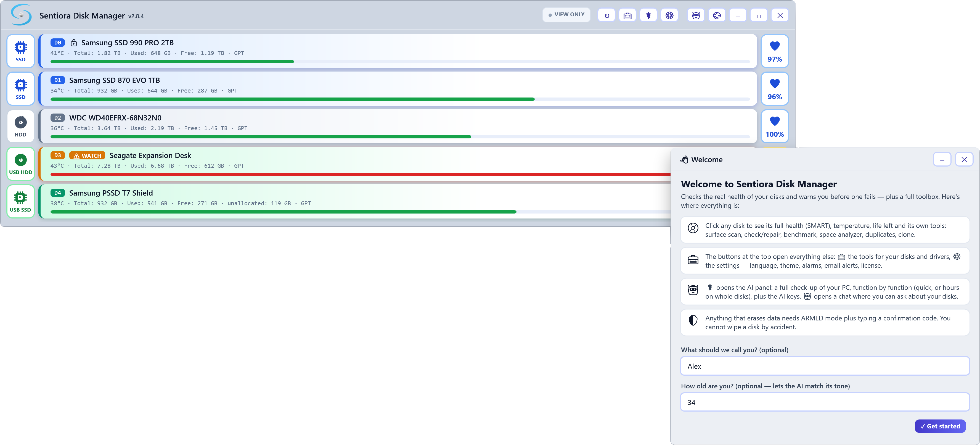Click the Sentiora swirl logo
980x445 pixels.
21,15
